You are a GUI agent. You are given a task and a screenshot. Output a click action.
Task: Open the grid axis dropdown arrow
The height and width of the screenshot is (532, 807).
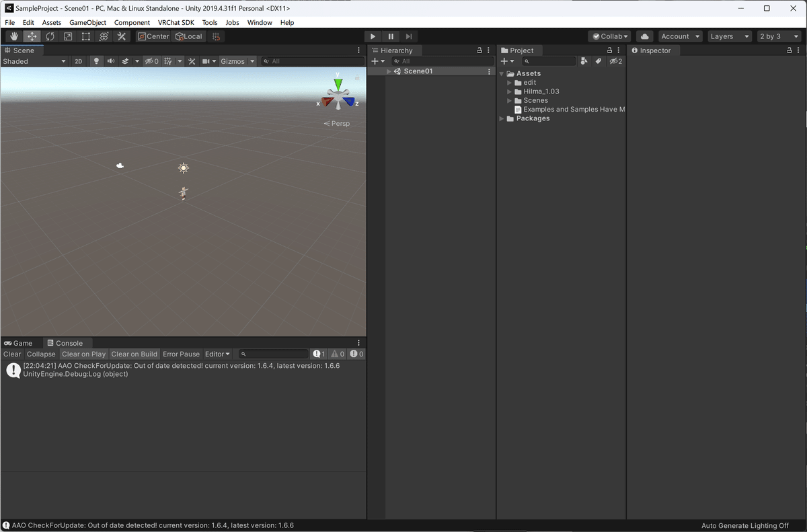point(179,61)
